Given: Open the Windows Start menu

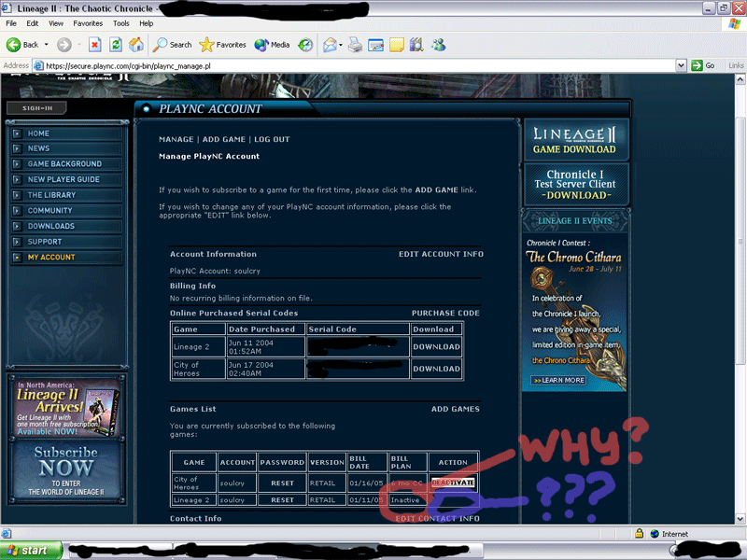Looking at the screenshot, I should 31,551.
